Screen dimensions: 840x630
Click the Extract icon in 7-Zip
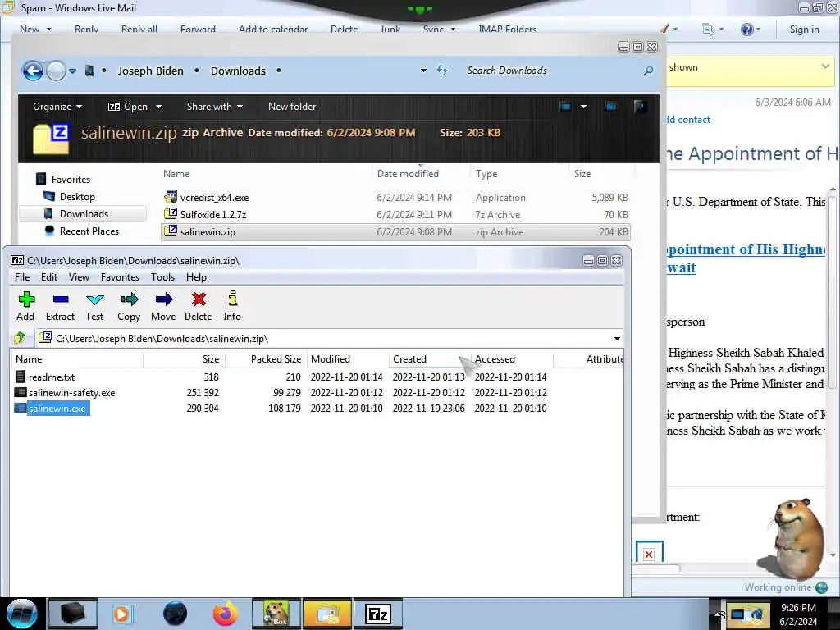pyautogui.click(x=61, y=299)
